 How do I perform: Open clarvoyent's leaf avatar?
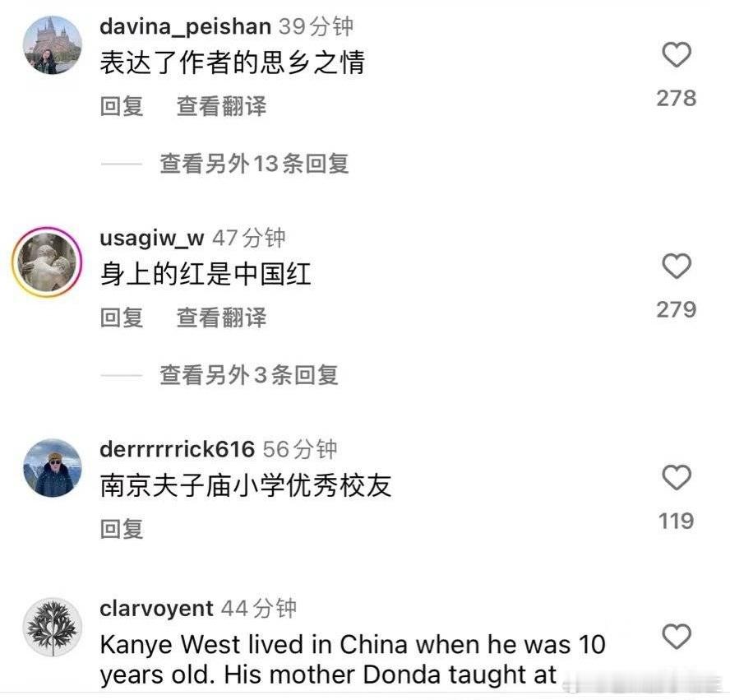coord(53,627)
